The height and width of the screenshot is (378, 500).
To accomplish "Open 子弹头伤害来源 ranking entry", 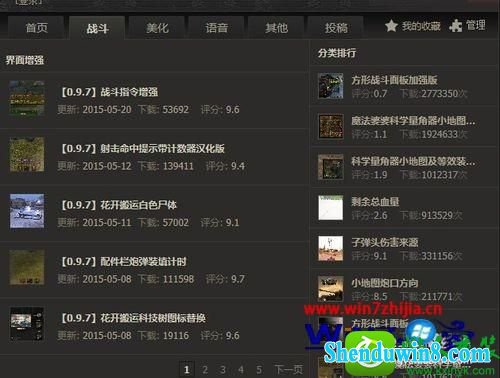I will 385,242.
